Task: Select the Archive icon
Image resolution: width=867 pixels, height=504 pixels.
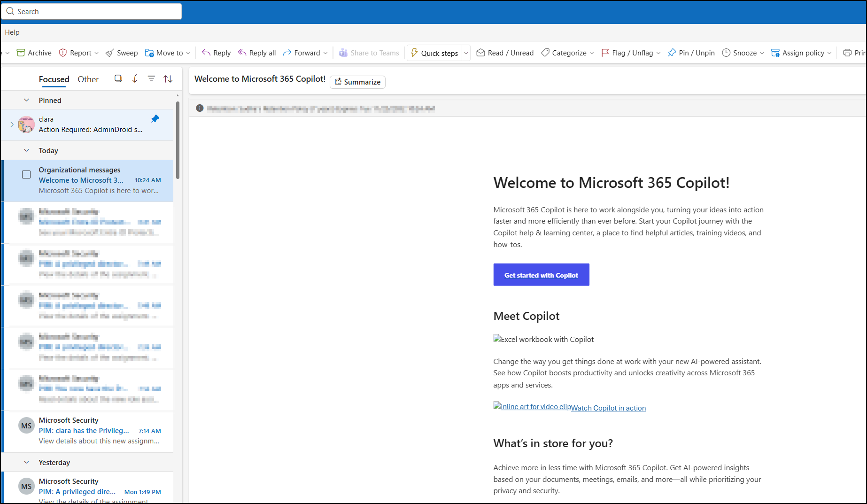Action: [x=21, y=53]
